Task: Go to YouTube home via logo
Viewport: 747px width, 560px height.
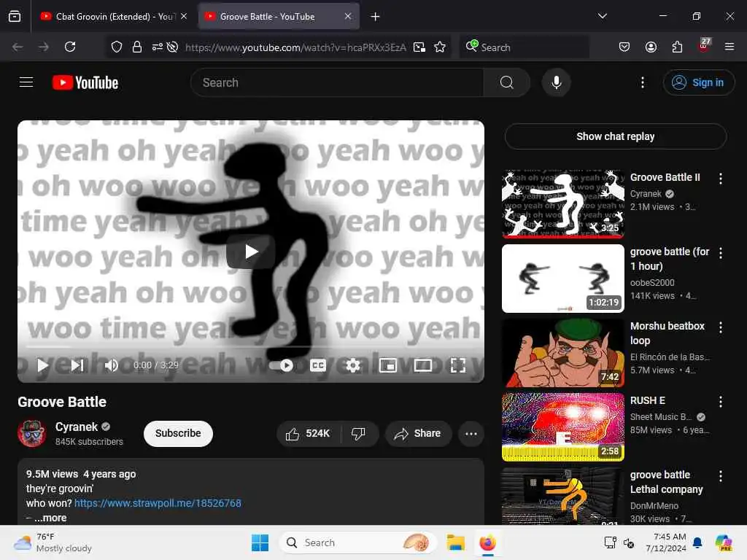Action: click(85, 82)
